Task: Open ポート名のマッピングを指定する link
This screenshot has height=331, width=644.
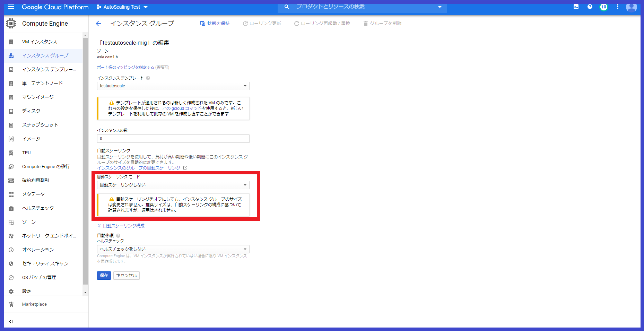Action: [x=125, y=67]
